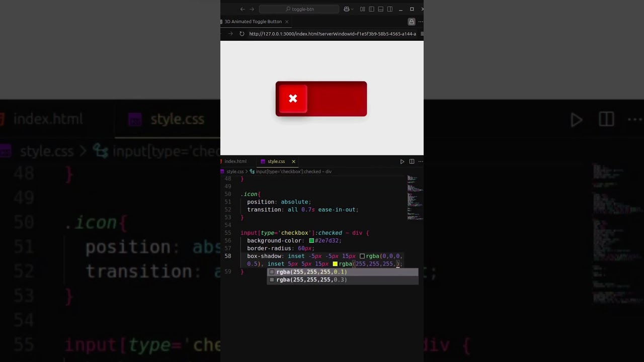644x362 pixels.
Task: Click the closing brace on line 53
Action: point(242,218)
